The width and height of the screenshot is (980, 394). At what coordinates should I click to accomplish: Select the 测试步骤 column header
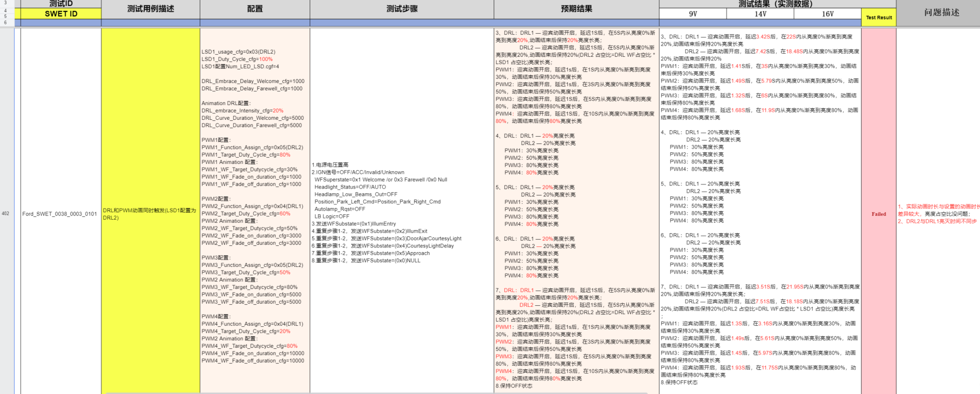pos(402,9)
